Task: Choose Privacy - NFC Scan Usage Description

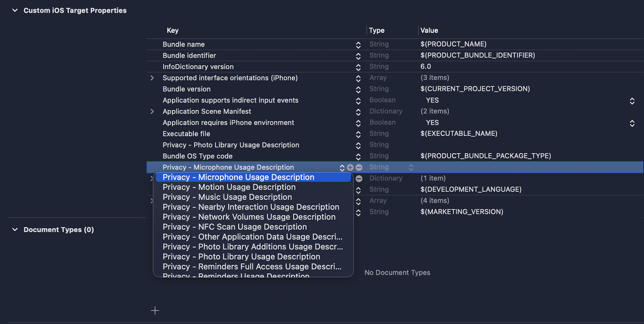Action: pyautogui.click(x=235, y=227)
